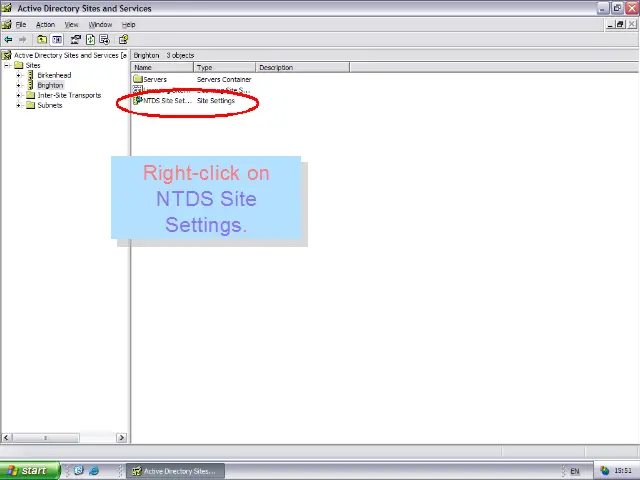Click the Active Directory Sites taskbar button
This screenshot has height=480, width=640.
(176, 471)
